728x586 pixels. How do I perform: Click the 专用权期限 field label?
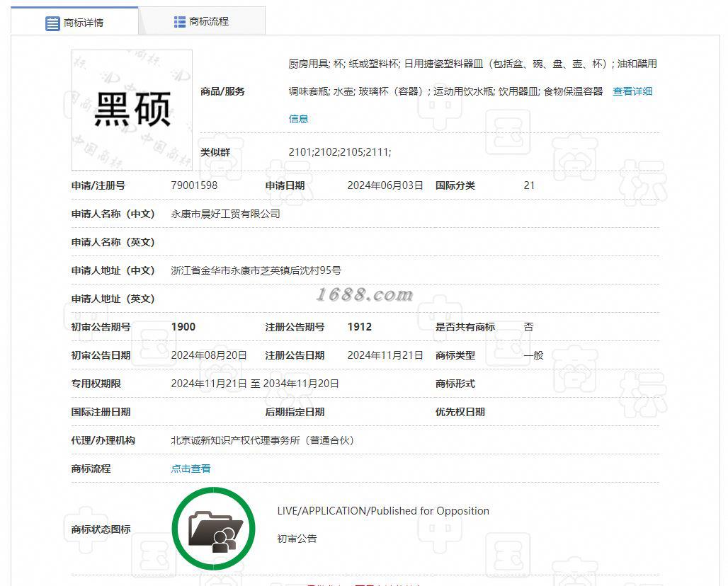[x=96, y=384]
